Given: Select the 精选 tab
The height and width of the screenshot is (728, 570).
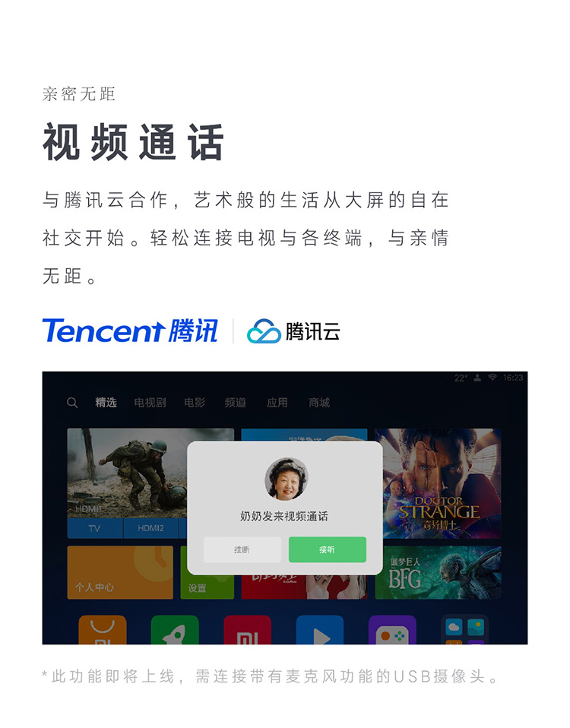Looking at the screenshot, I should pyautogui.click(x=106, y=403).
